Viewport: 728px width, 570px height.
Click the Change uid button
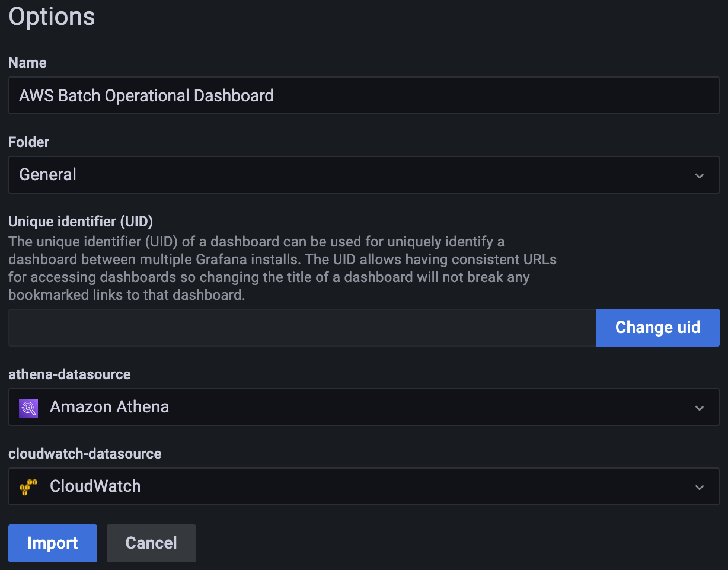coord(658,328)
